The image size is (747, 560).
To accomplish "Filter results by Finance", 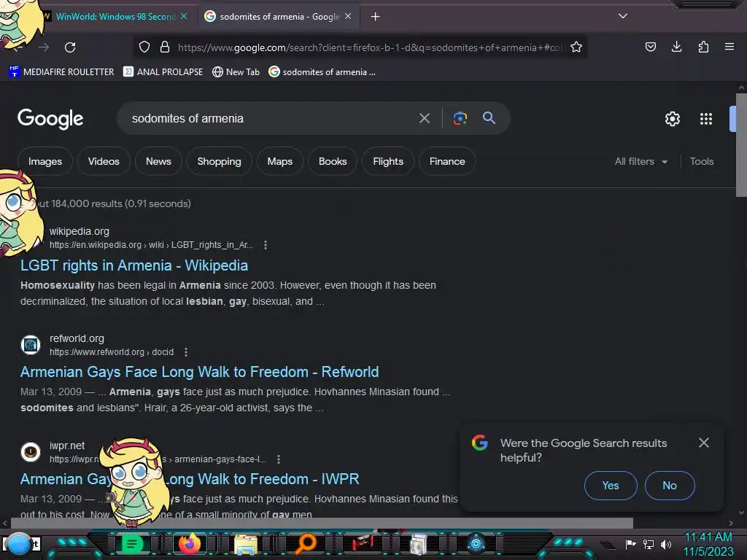I will tap(447, 161).
